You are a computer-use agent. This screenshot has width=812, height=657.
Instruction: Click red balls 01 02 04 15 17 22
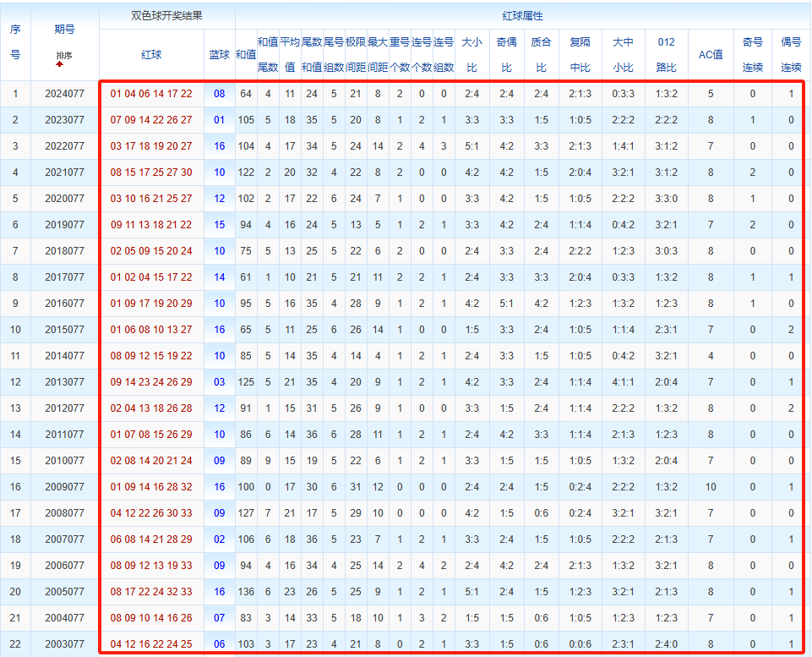(x=151, y=277)
